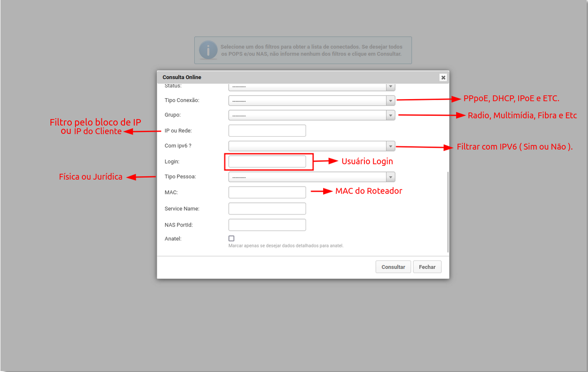Click the Login text field
The width and height of the screenshot is (588, 372).
coord(267,161)
